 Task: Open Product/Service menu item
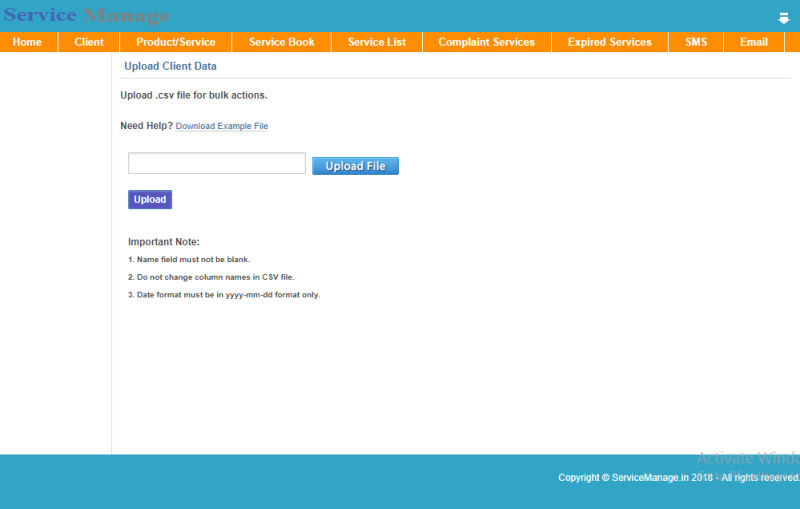(x=175, y=42)
